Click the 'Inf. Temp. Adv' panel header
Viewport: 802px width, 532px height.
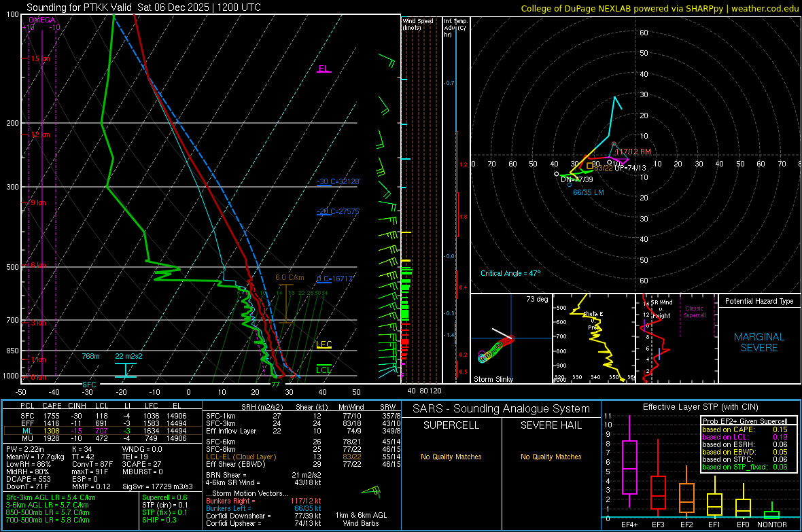click(x=455, y=28)
